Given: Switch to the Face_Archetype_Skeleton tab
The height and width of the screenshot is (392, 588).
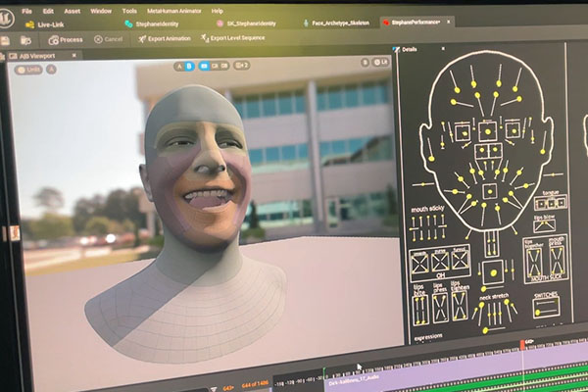Looking at the screenshot, I should pos(336,24).
